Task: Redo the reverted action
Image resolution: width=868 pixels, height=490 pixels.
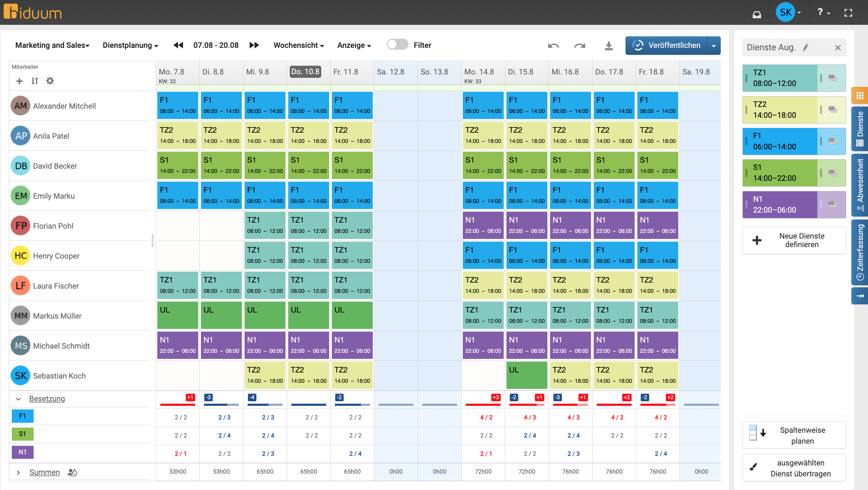Action: pyautogui.click(x=579, y=45)
